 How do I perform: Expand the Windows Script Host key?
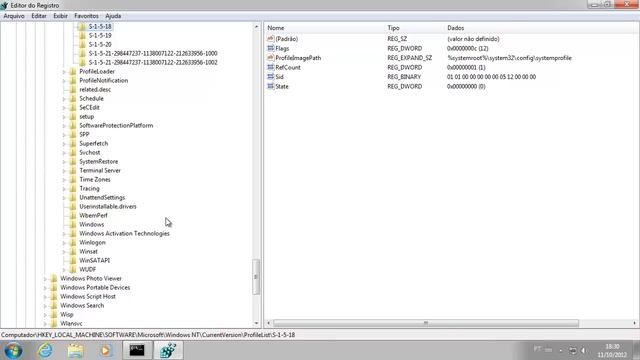[45, 297]
